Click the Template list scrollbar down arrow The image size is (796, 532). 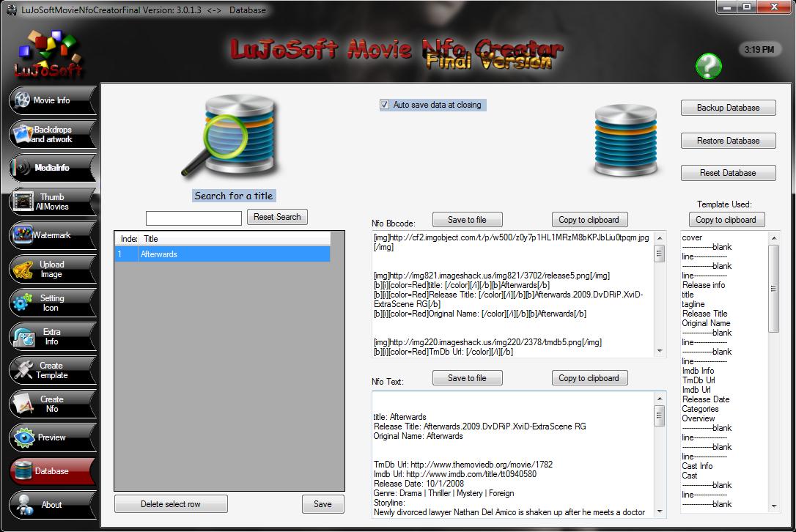coord(774,506)
